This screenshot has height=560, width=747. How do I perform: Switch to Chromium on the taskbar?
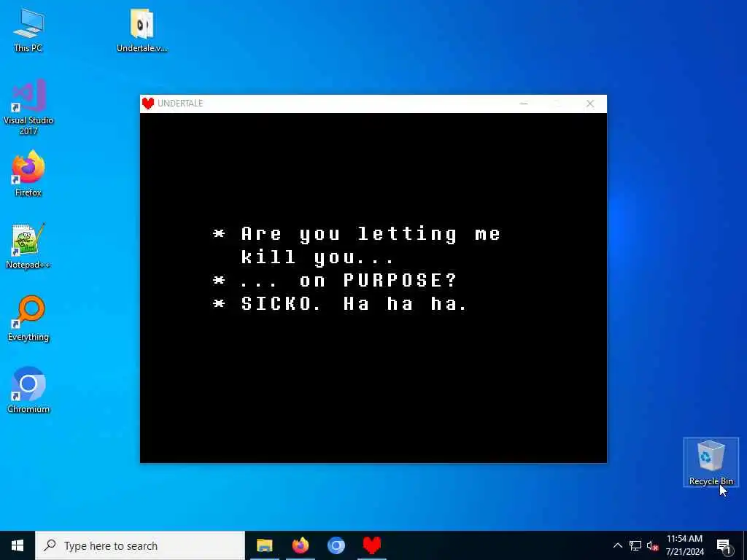(336, 545)
